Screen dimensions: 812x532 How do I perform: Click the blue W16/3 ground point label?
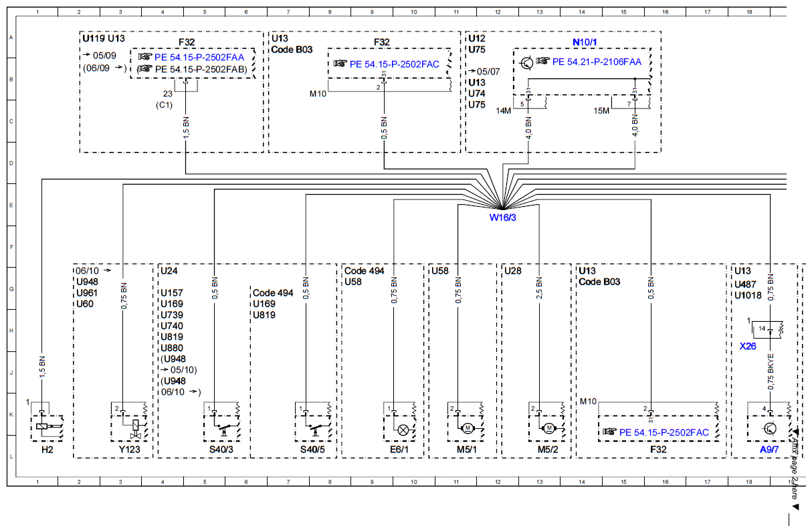coord(502,217)
